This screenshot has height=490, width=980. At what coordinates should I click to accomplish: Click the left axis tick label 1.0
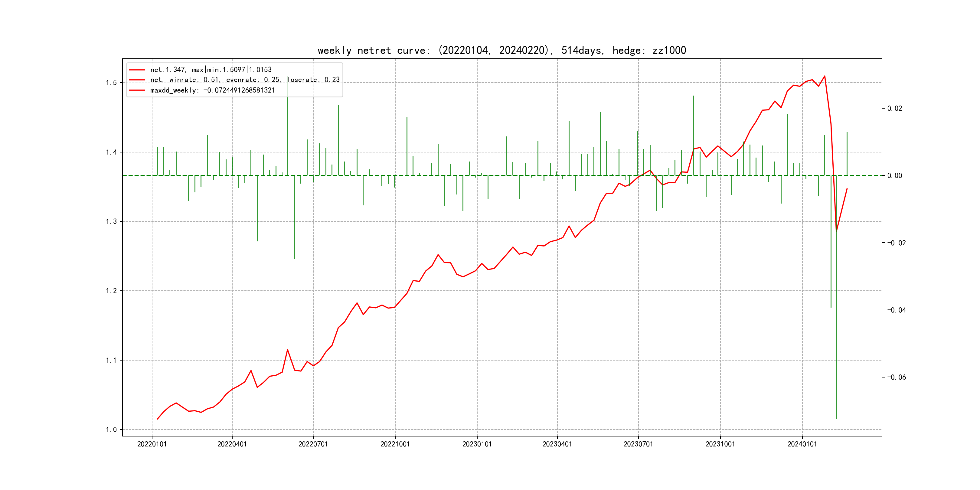point(111,430)
